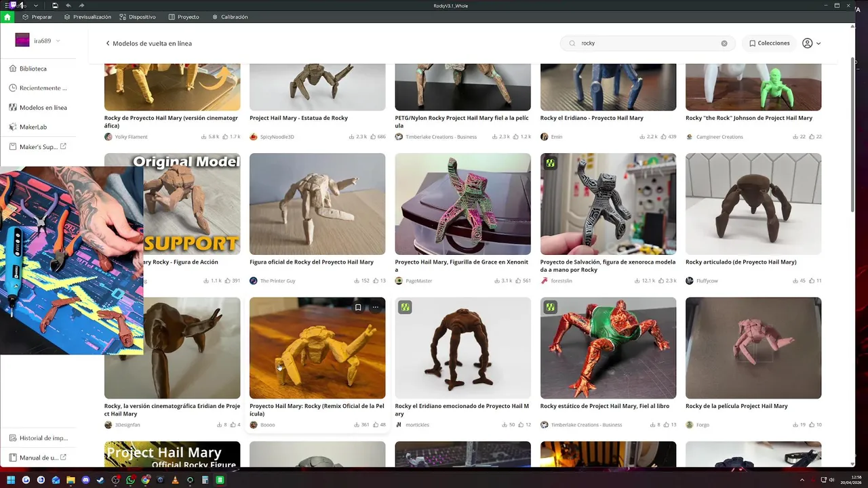Open Rocky el Eridiano emocionado title
868x488 pixels.
pyautogui.click(x=462, y=410)
